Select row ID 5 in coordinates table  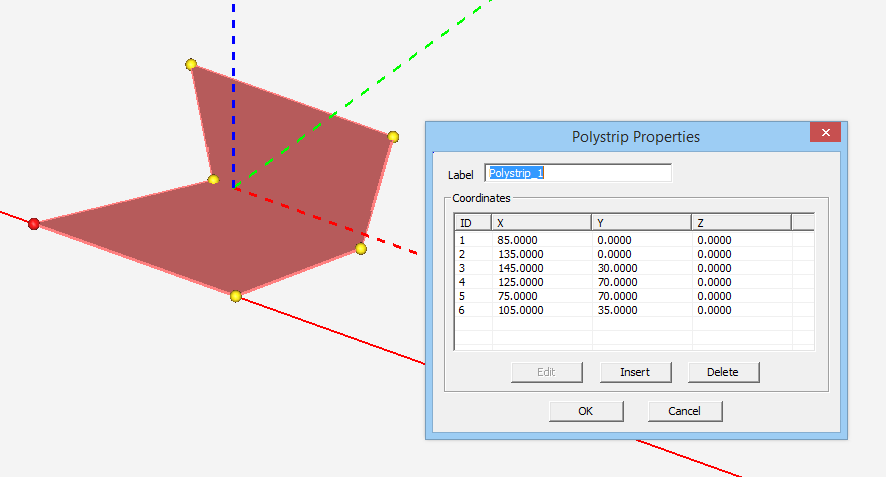point(462,296)
